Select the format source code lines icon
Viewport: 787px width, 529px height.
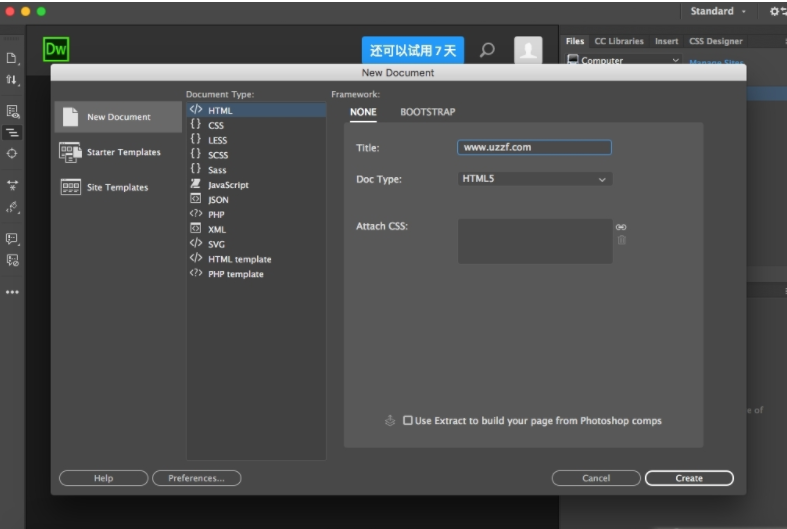click(12, 133)
